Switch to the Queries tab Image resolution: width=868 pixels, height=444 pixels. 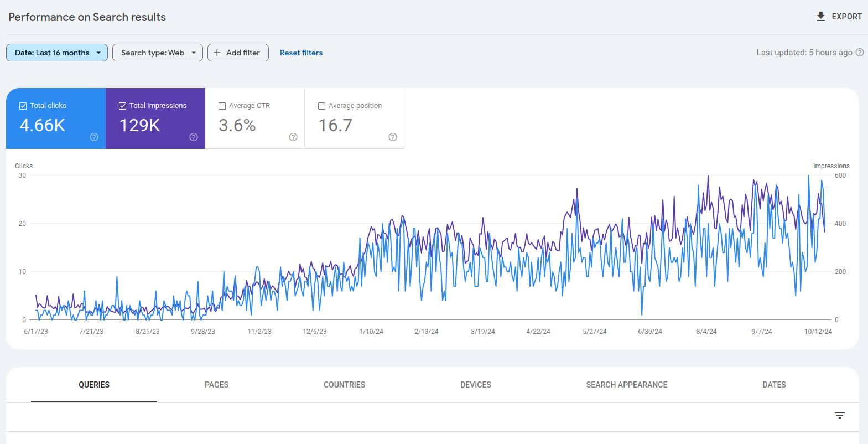pyautogui.click(x=94, y=385)
